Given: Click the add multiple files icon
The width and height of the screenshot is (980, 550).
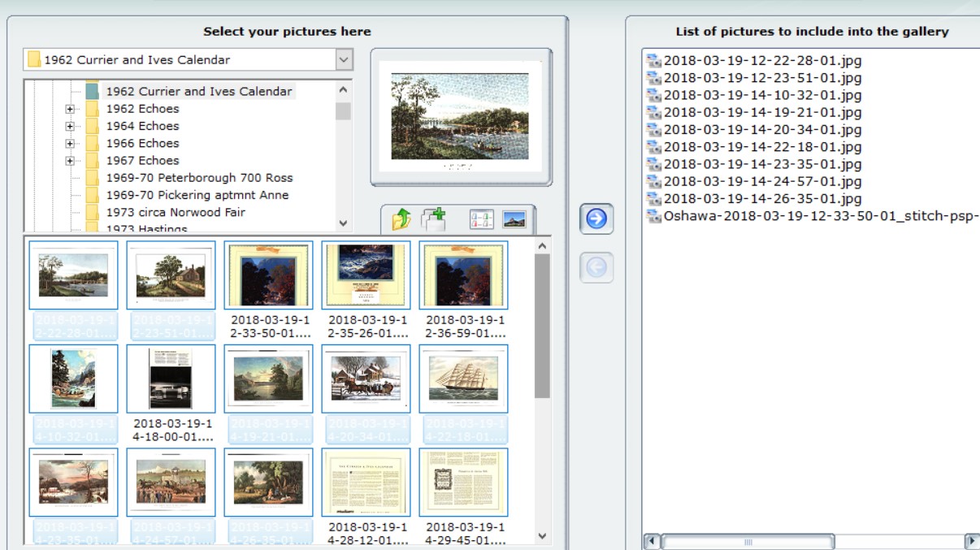Looking at the screenshot, I should pyautogui.click(x=434, y=219).
